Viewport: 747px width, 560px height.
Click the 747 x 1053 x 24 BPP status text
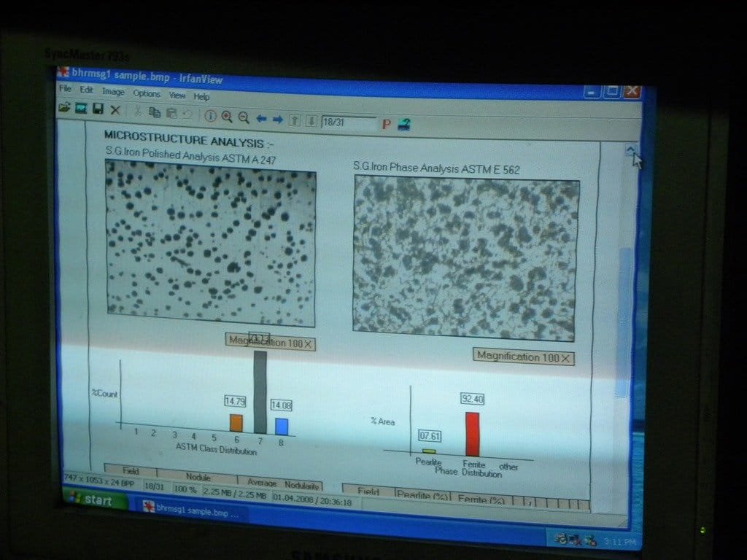99,481
